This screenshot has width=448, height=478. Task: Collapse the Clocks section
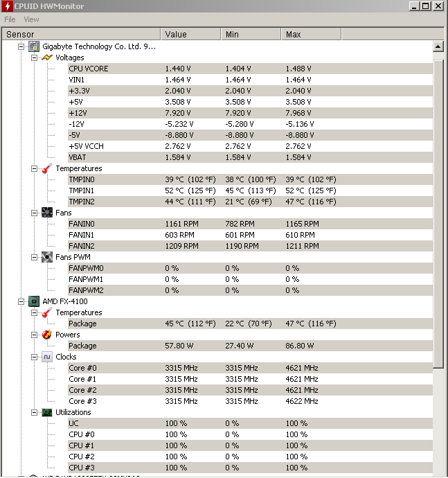click(x=34, y=357)
